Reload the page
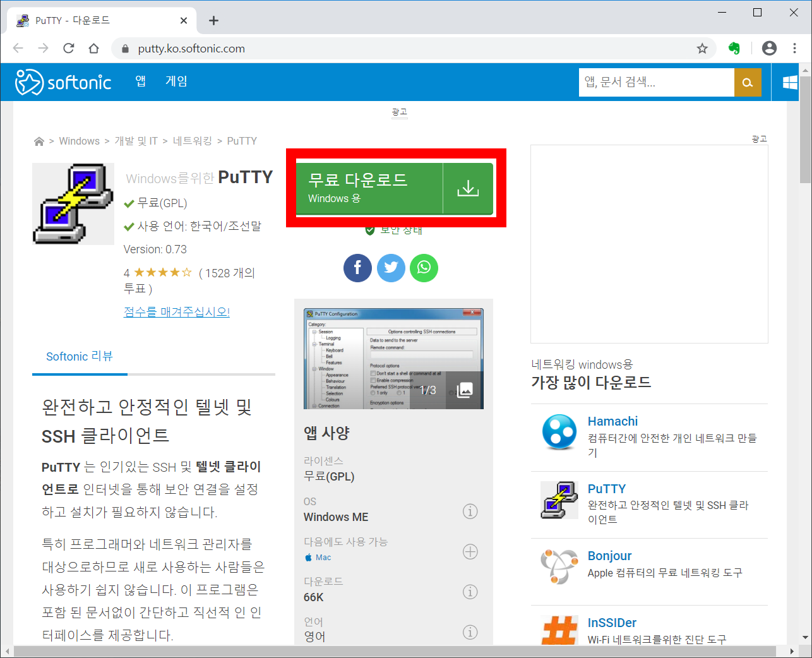Image resolution: width=812 pixels, height=658 pixels. pyautogui.click(x=69, y=48)
